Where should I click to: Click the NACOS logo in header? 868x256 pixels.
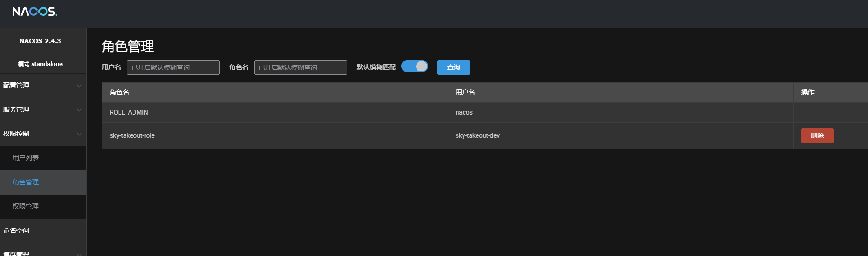coord(34,12)
